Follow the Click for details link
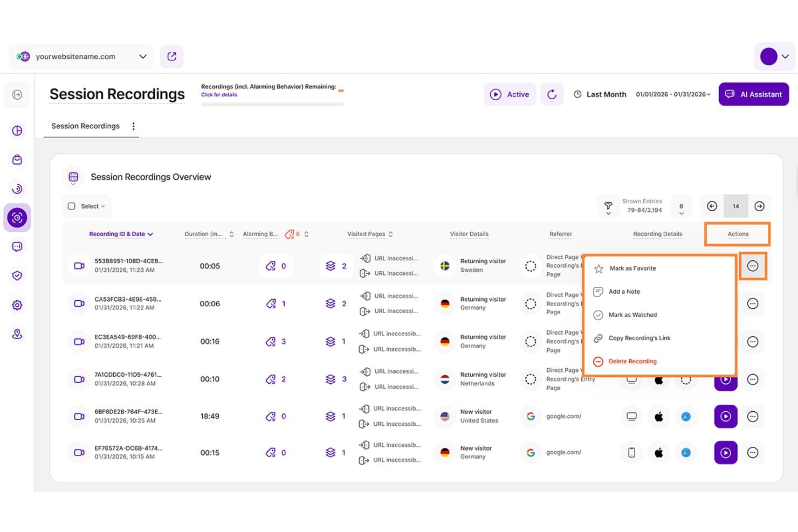Viewport: 798px width, 532px height. click(x=219, y=95)
